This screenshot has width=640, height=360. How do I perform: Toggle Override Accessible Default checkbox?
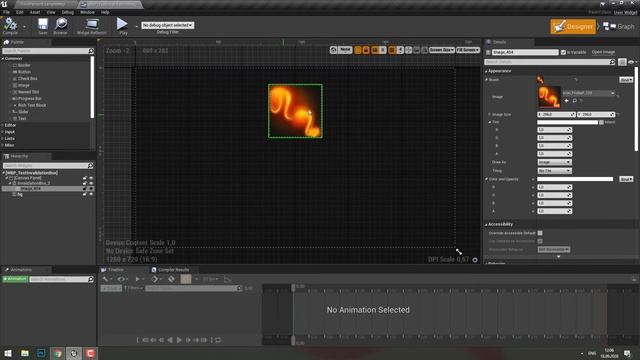click(x=540, y=233)
